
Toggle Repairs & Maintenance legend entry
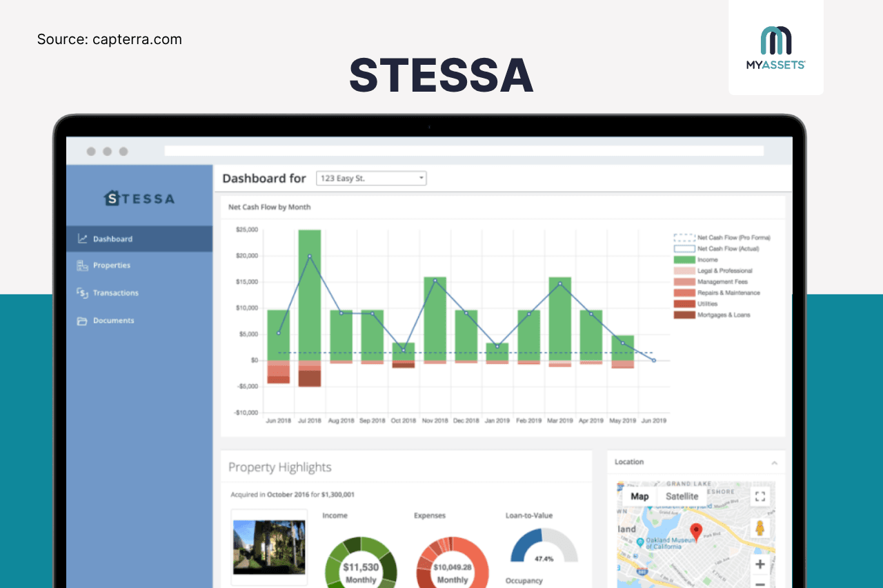(x=717, y=293)
